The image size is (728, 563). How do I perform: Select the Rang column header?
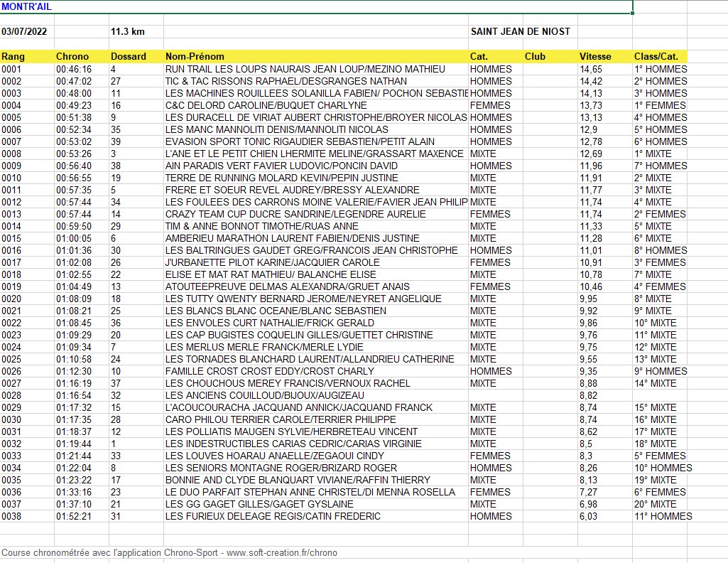pos(27,57)
